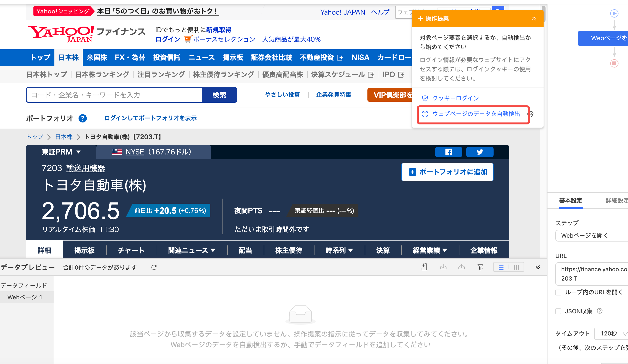Viewport: 628px width, 364px height.
Task: Click 日本株ランキング in the sub-navigation
Action: 102,74
